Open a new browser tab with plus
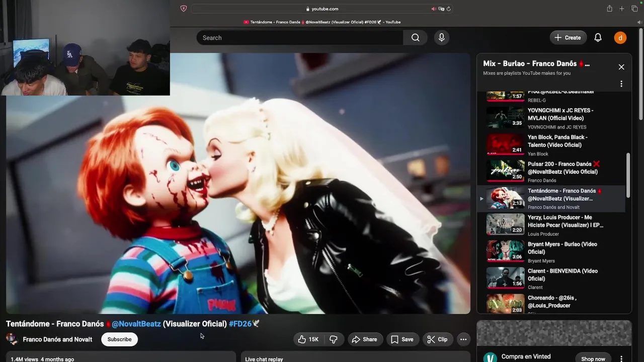The height and width of the screenshot is (362, 644). [x=622, y=9]
